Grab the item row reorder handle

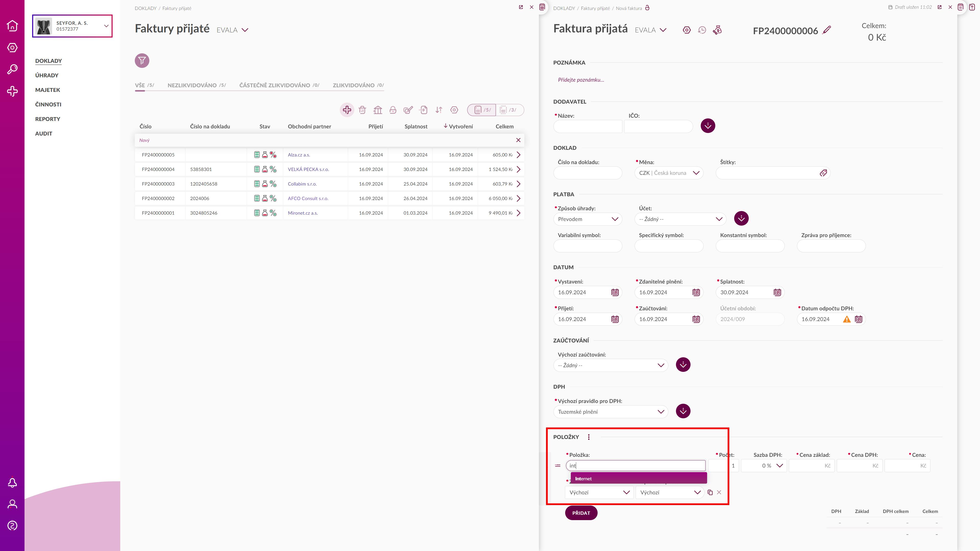point(557,466)
